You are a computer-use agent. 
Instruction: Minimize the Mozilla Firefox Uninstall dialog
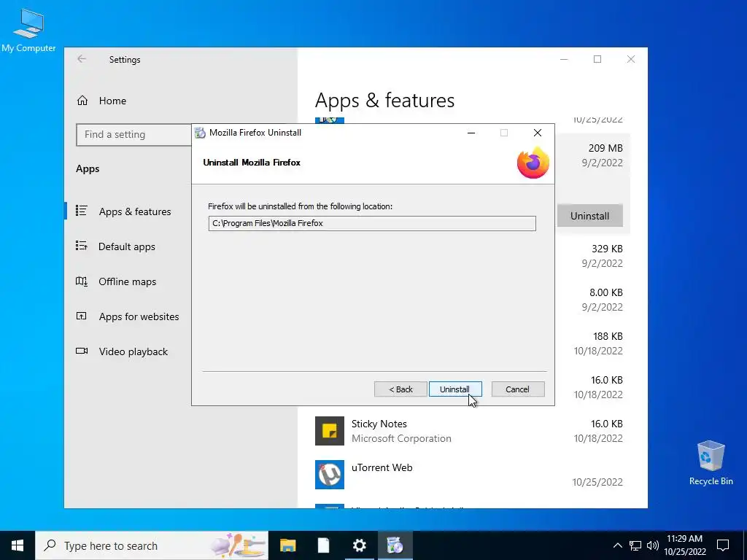pyautogui.click(x=471, y=133)
